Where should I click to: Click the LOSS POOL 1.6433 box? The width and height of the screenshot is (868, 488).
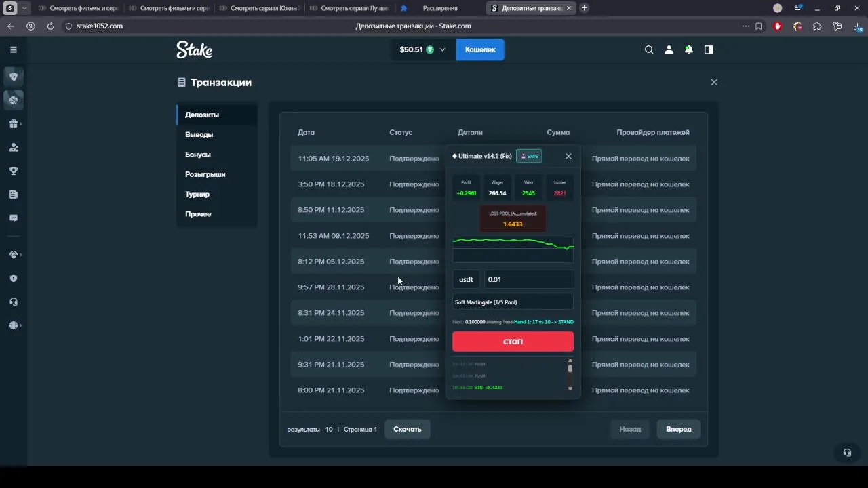(x=513, y=219)
